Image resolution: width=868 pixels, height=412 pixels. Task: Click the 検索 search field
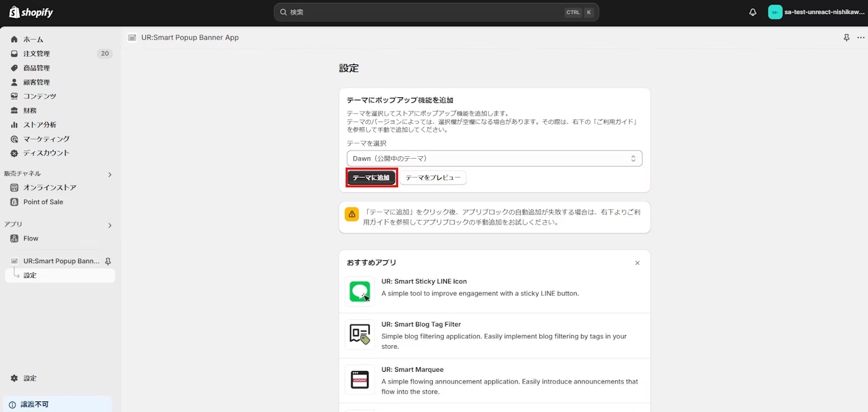[x=436, y=12]
